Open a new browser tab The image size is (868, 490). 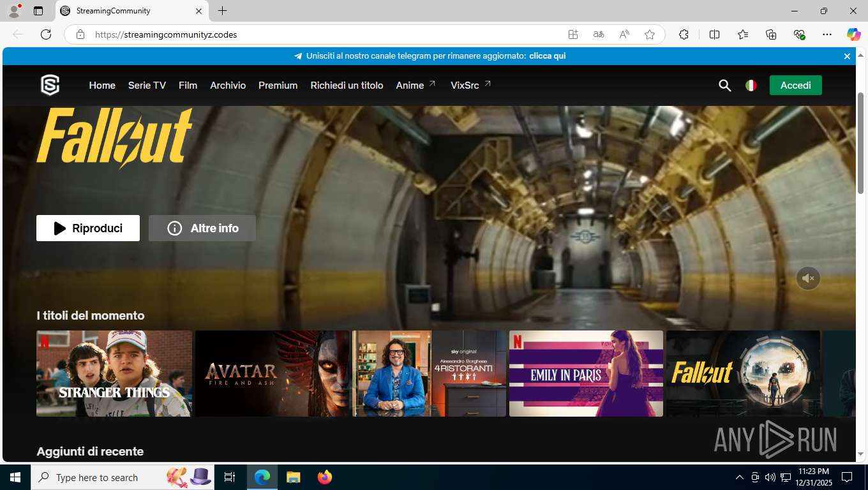222,11
